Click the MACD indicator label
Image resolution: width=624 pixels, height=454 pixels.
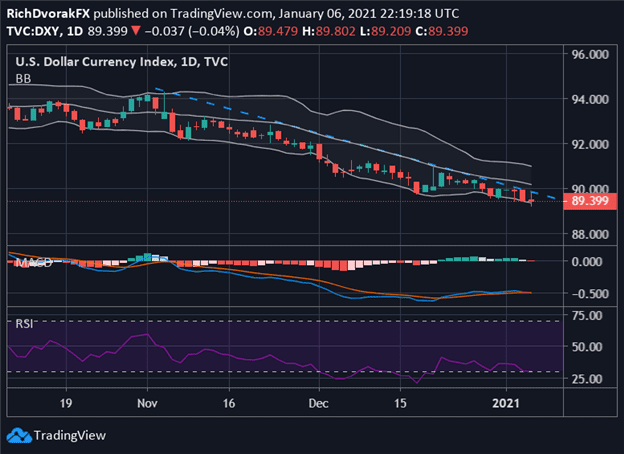33,263
